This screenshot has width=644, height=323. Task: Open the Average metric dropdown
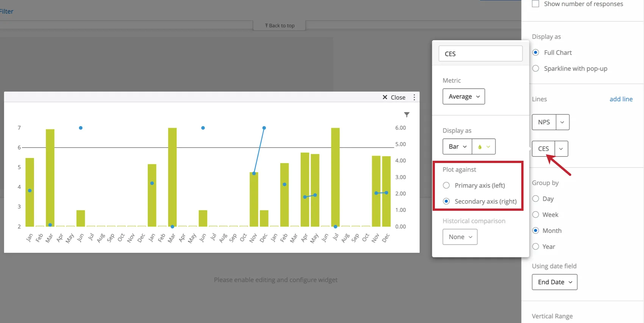[x=464, y=97]
